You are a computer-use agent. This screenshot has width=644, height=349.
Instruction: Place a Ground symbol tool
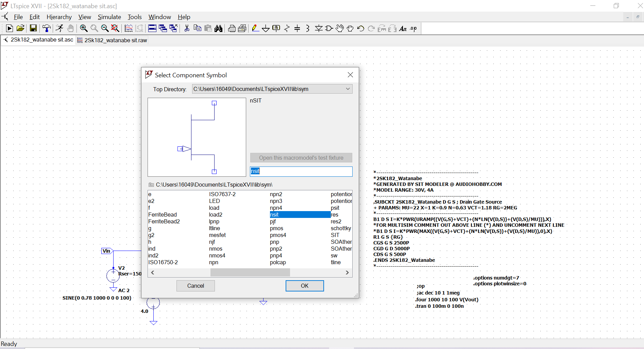[x=266, y=29]
